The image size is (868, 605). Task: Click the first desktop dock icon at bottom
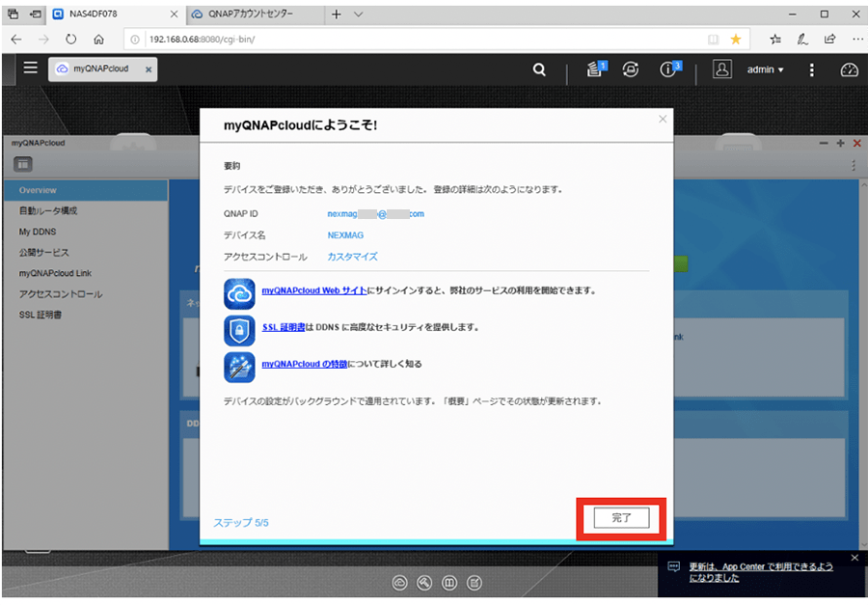pyautogui.click(x=399, y=583)
